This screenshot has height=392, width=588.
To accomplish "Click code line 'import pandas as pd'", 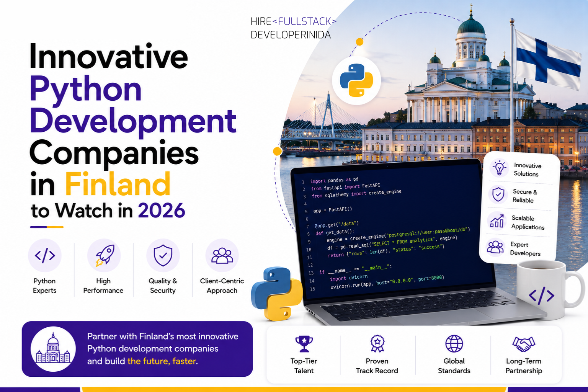I will pos(334,180).
